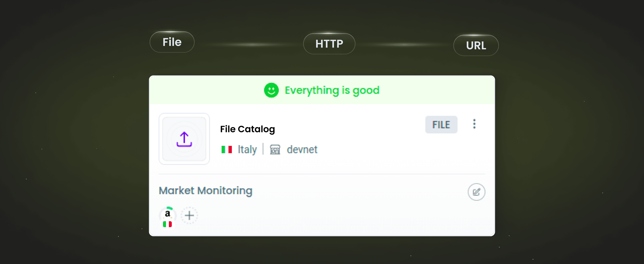Viewport: 644px width, 264px height.
Task: Click the FILE type badge
Action: [441, 124]
